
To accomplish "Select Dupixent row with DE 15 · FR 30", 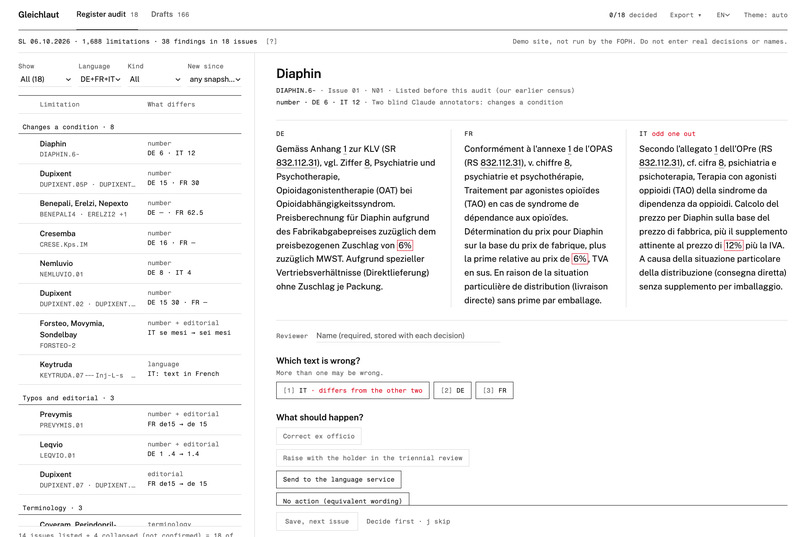I will point(130,178).
